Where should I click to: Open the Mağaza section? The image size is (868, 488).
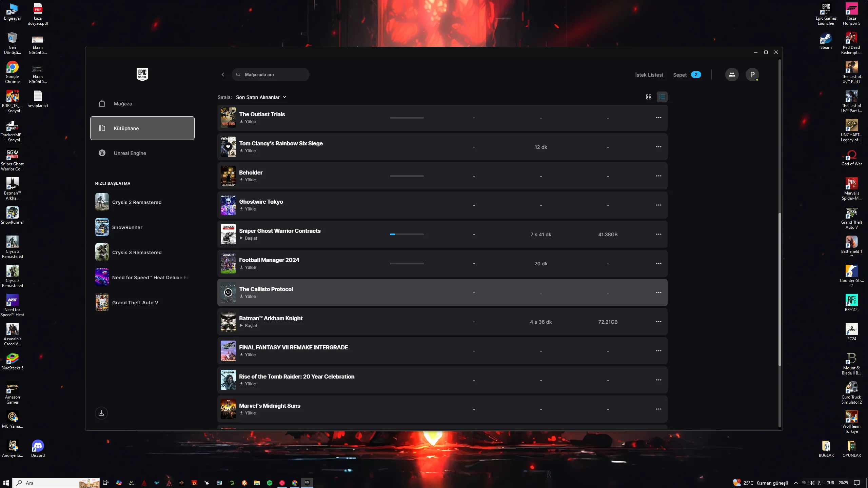[x=123, y=104]
